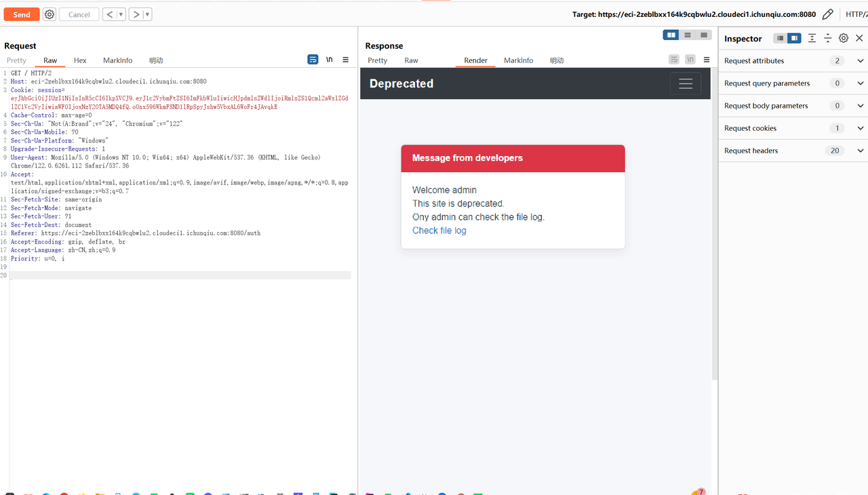868x495 pixels.
Task: Go to next request in history
Action: pos(136,14)
